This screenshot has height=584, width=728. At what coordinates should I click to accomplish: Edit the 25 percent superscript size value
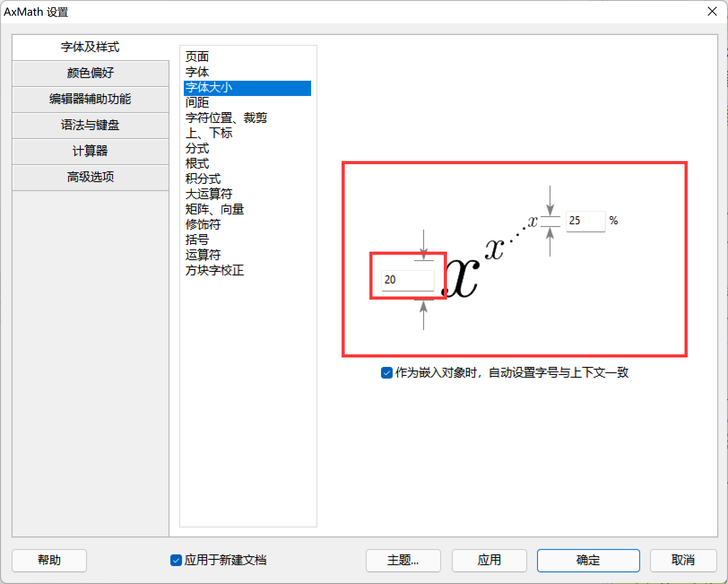[x=585, y=221]
